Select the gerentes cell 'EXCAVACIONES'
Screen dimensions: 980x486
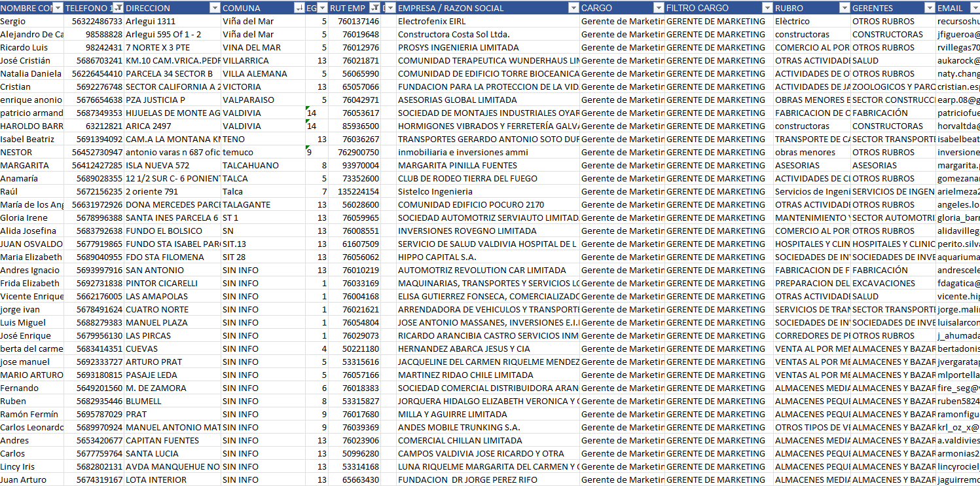pos(894,283)
